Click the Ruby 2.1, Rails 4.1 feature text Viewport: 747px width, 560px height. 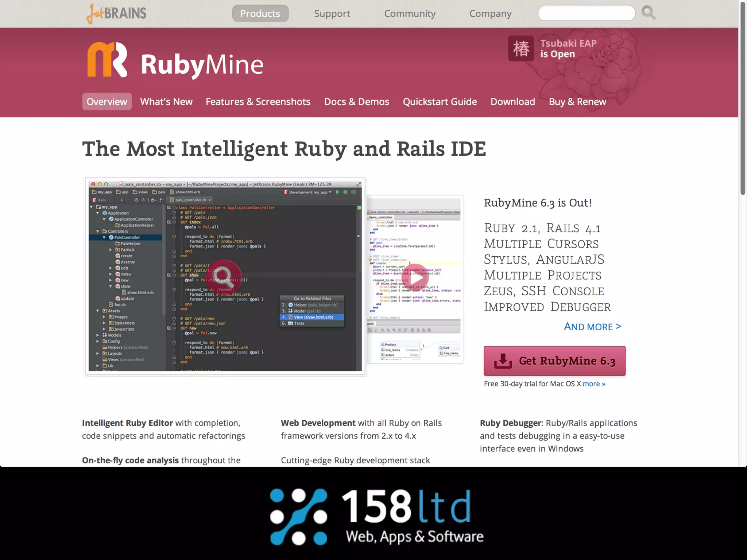click(x=542, y=228)
